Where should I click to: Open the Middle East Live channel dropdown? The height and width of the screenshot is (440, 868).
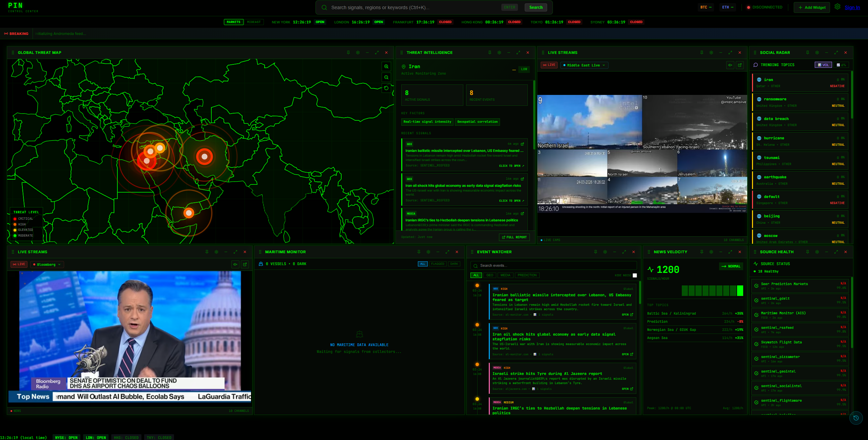point(584,65)
